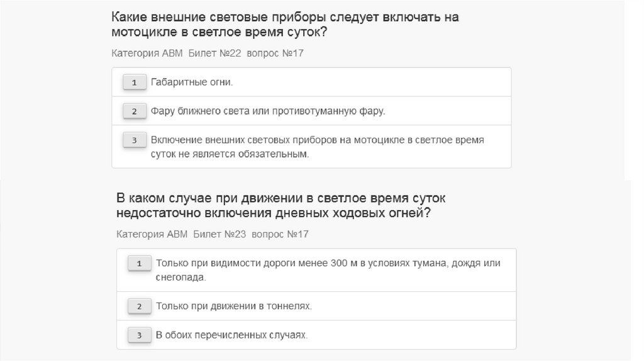The width and height of the screenshot is (644, 361).
Task: Click вопрос №17 next to Билет №23
Action: point(280,234)
